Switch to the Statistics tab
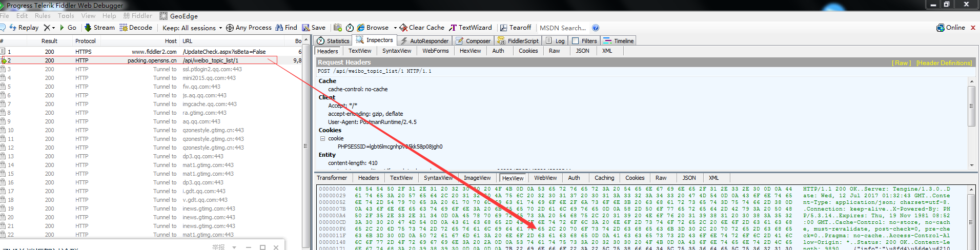980x250 pixels. 333,41
